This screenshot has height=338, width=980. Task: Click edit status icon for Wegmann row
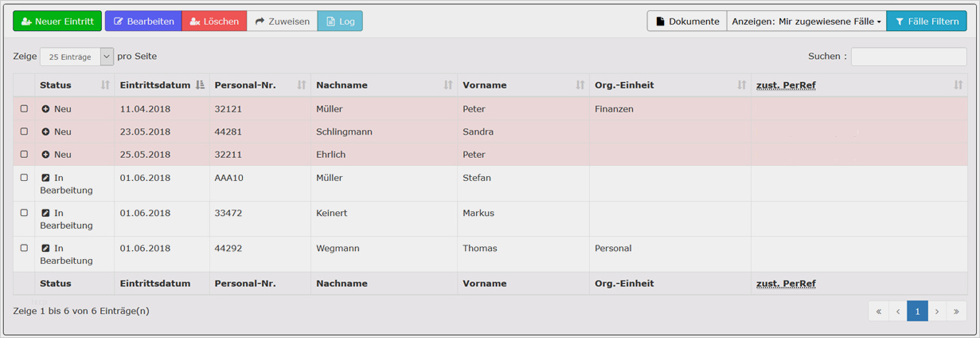click(45, 248)
